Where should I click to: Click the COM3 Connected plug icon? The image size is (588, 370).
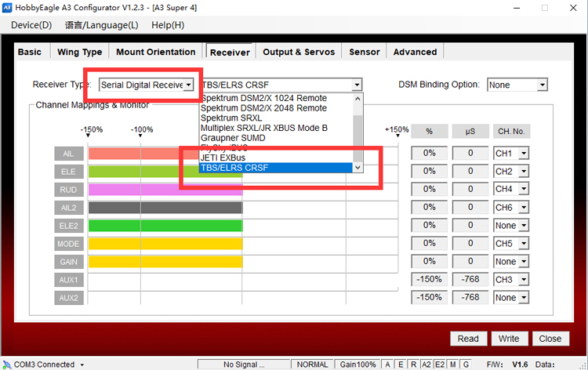tap(6, 365)
